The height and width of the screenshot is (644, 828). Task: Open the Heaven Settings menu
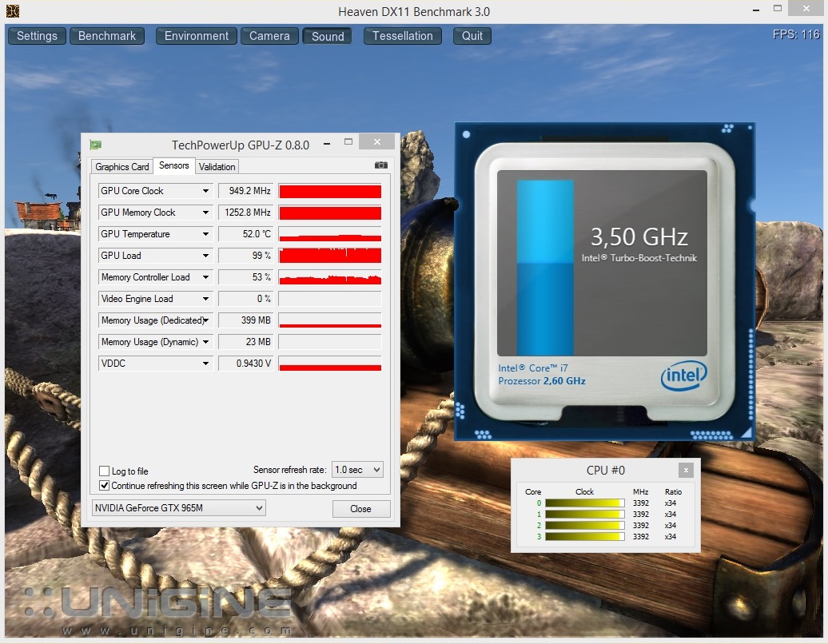click(37, 36)
